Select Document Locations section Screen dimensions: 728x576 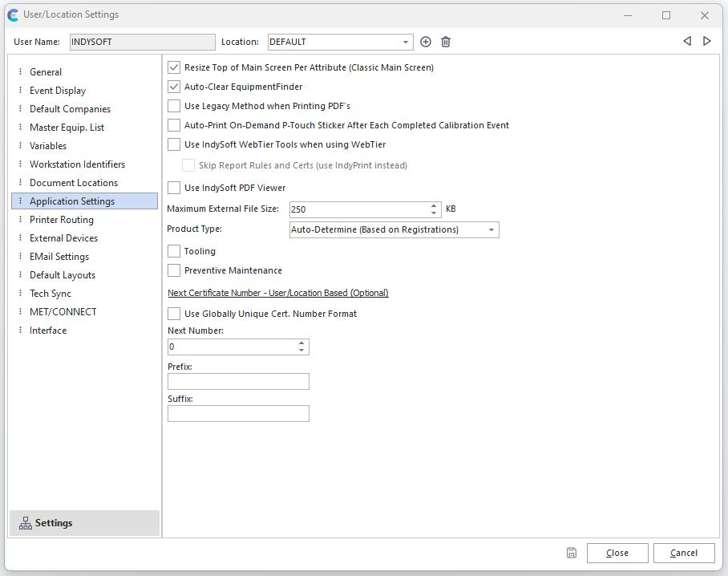pos(84,183)
